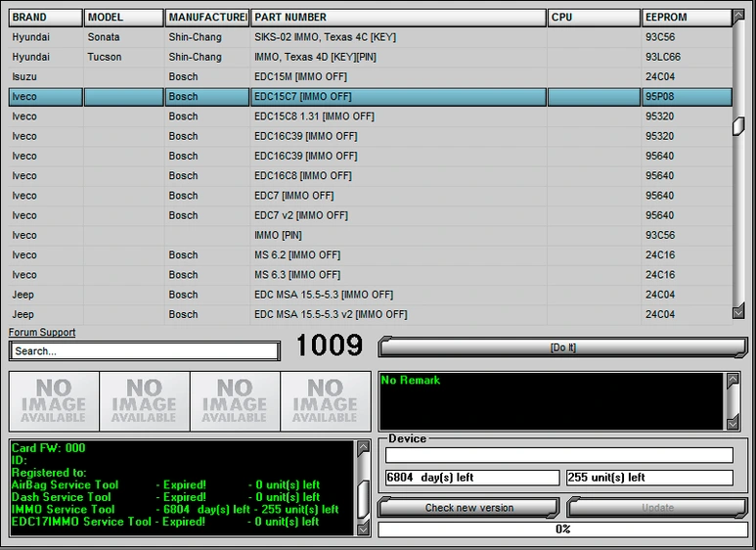Select the Isuzu EDC15M [IMMO OFF] row

click(371, 76)
